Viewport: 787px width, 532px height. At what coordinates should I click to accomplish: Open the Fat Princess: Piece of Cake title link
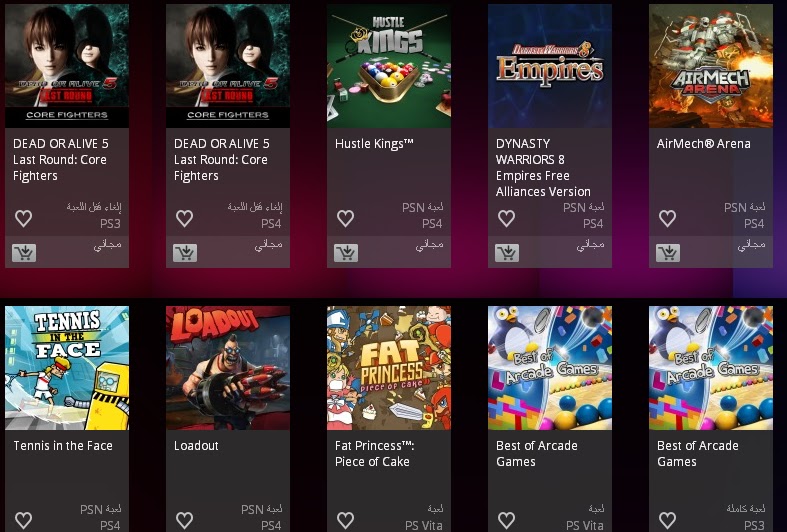point(374,454)
